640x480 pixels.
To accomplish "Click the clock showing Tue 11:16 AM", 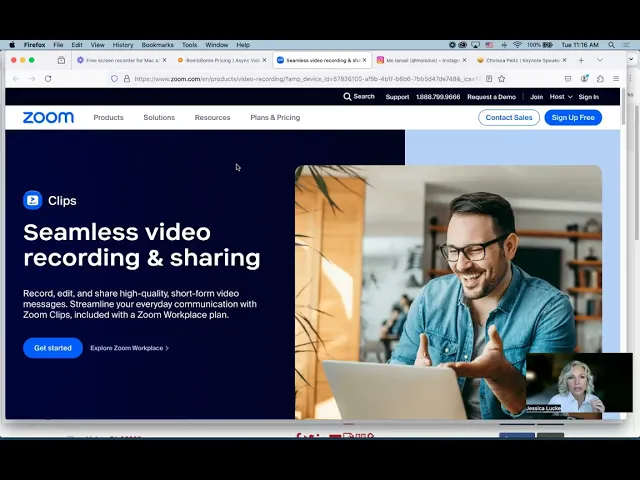I will (x=580, y=45).
